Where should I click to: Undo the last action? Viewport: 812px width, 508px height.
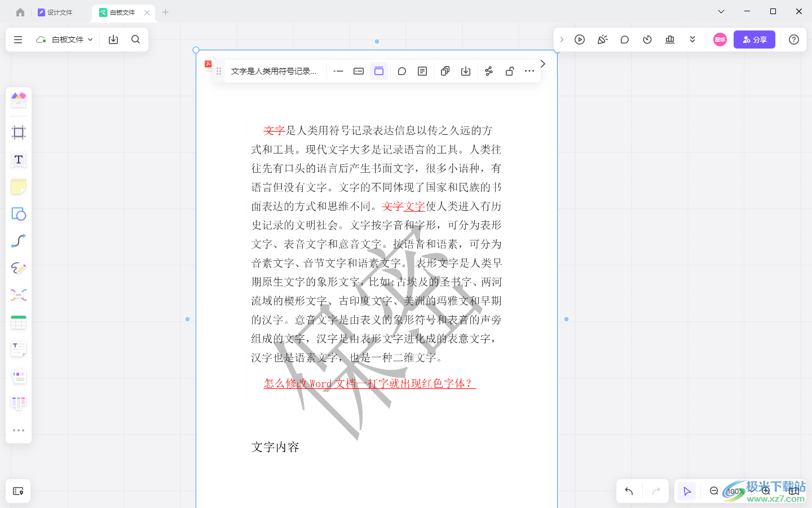pos(629,491)
